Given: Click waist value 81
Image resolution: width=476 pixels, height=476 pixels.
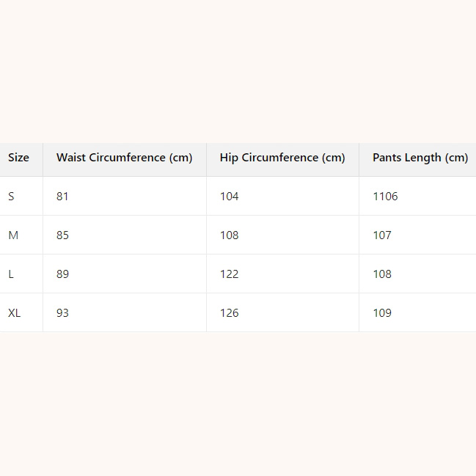Looking at the screenshot, I should (62, 197).
